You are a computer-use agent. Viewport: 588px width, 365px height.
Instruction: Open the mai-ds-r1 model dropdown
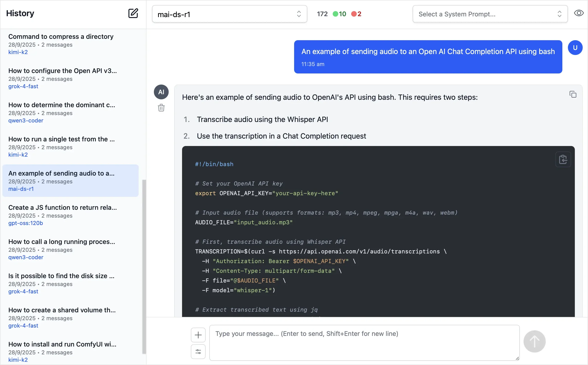pyautogui.click(x=229, y=14)
